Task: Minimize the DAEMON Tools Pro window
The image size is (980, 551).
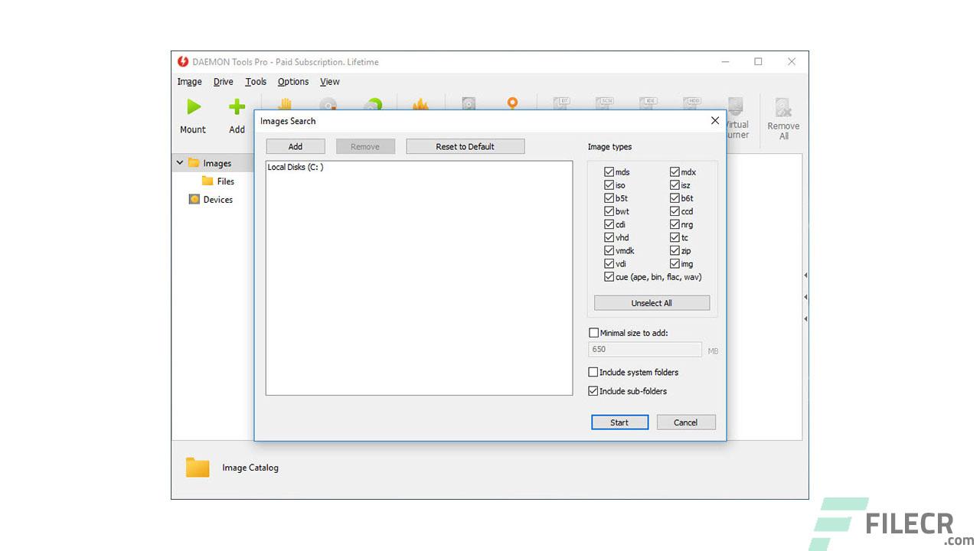Action: [724, 62]
